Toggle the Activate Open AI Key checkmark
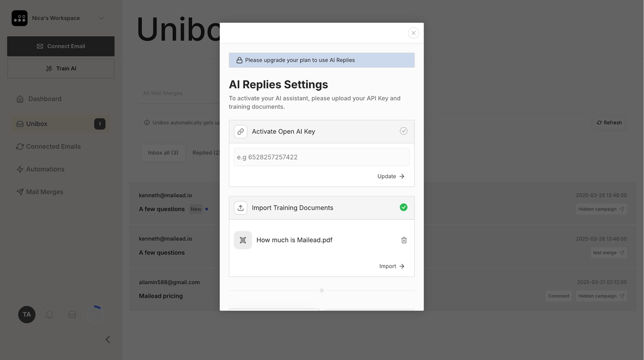Viewport: 644px width, 360px height. point(404,131)
